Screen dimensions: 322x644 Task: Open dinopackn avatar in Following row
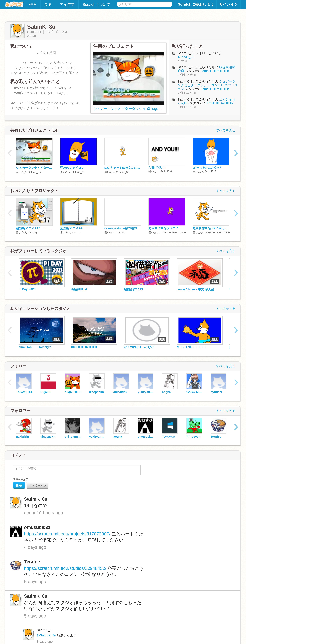[x=97, y=381]
